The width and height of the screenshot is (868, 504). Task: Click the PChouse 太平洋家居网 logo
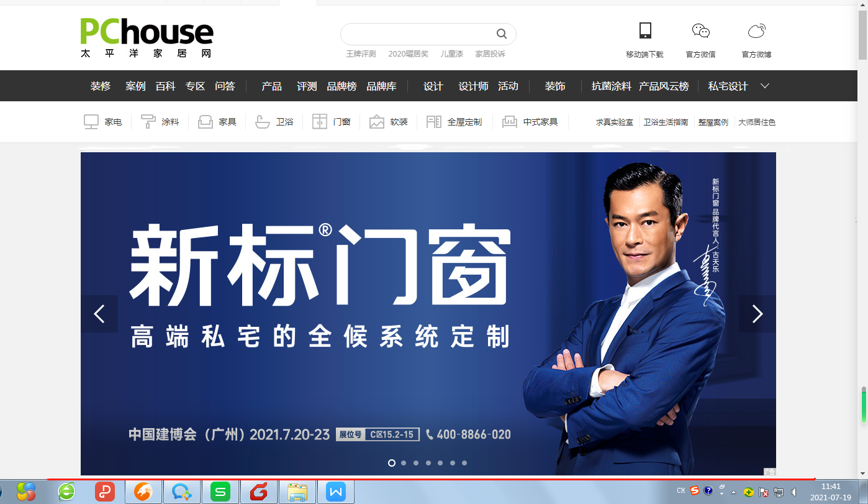pyautogui.click(x=147, y=38)
